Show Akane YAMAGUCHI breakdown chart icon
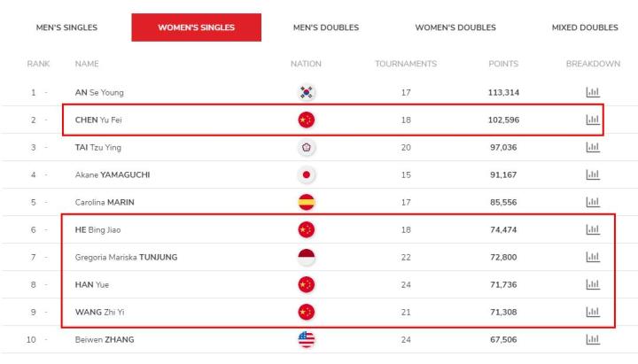The height and width of the screenshot is (364, 638). coord(593,174)
